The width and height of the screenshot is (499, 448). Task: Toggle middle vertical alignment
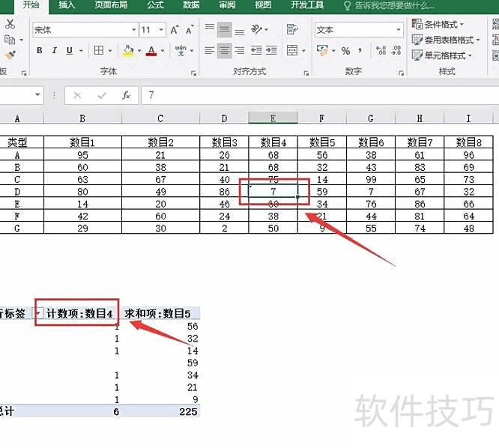pos(224,30)
